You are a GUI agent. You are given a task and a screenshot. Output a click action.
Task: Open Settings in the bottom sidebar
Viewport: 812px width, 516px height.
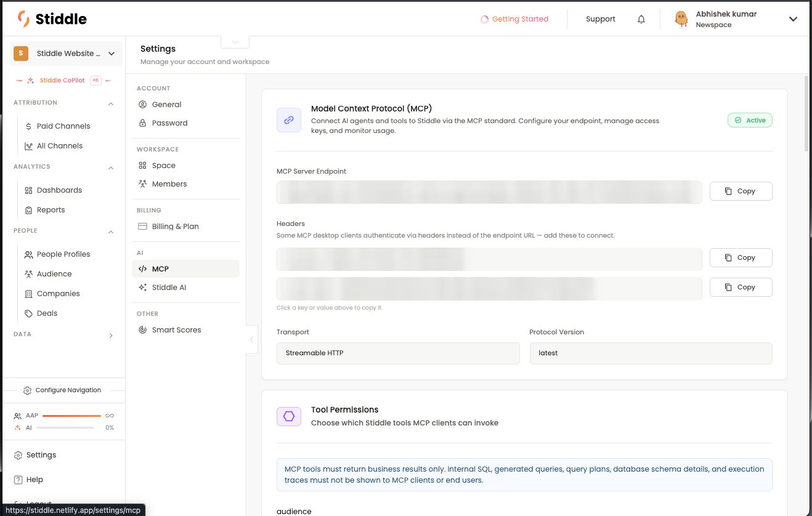point(35,455)
